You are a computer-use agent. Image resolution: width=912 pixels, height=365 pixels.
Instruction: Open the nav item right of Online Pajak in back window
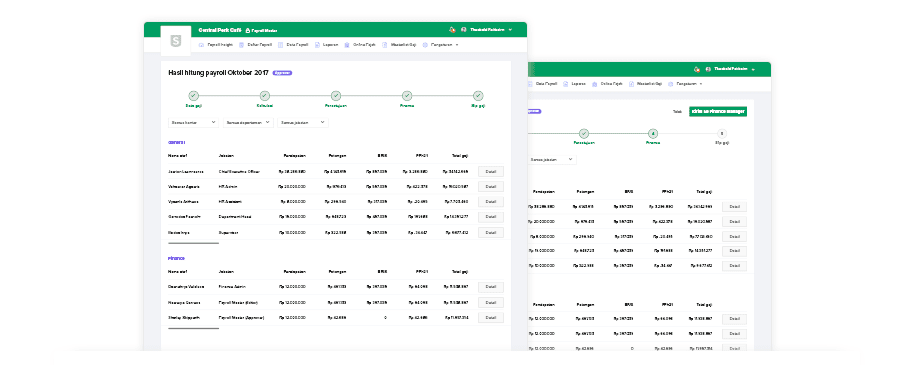click(x=646, y=84)
